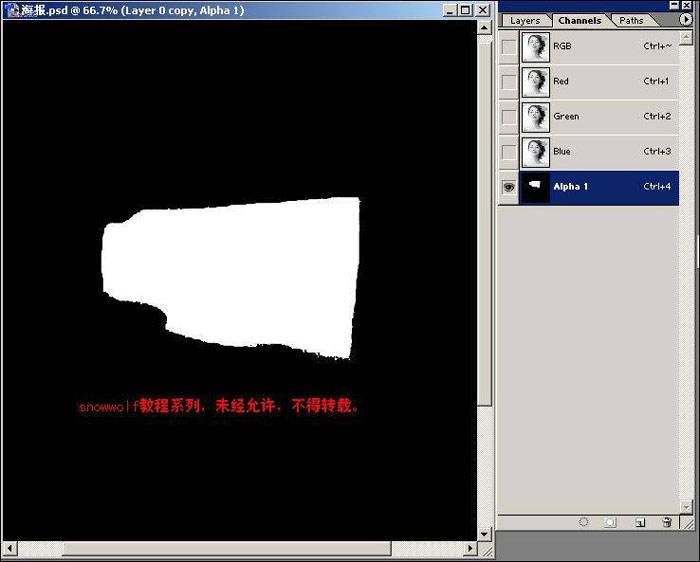
Task: Toggle visibility of Red channel
Action: (x=509, y=82)
